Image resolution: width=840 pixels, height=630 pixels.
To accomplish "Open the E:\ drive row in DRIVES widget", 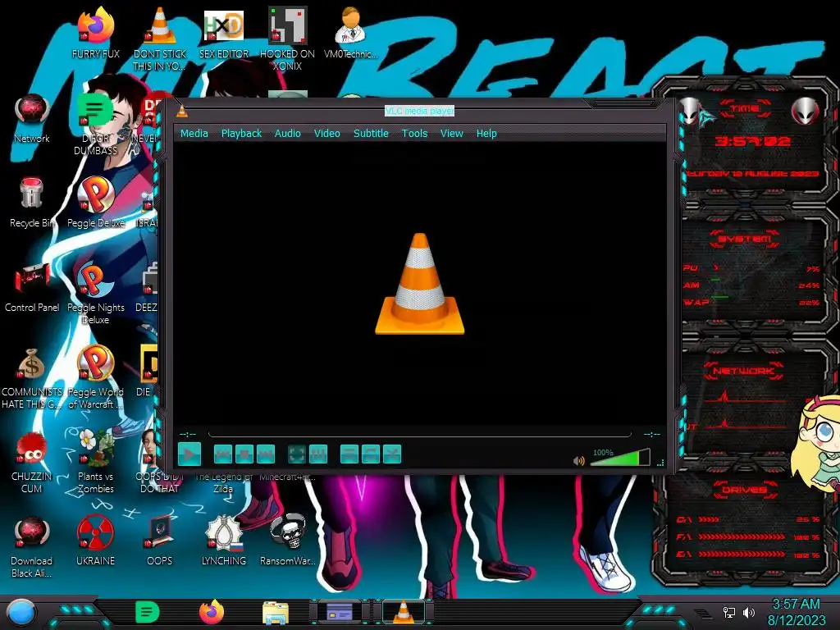I will coord(748,555).
